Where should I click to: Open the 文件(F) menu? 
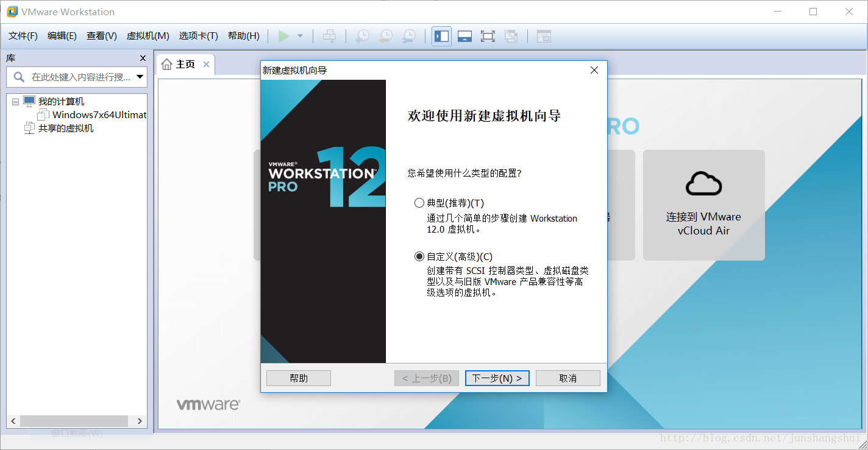coord(23,36)
